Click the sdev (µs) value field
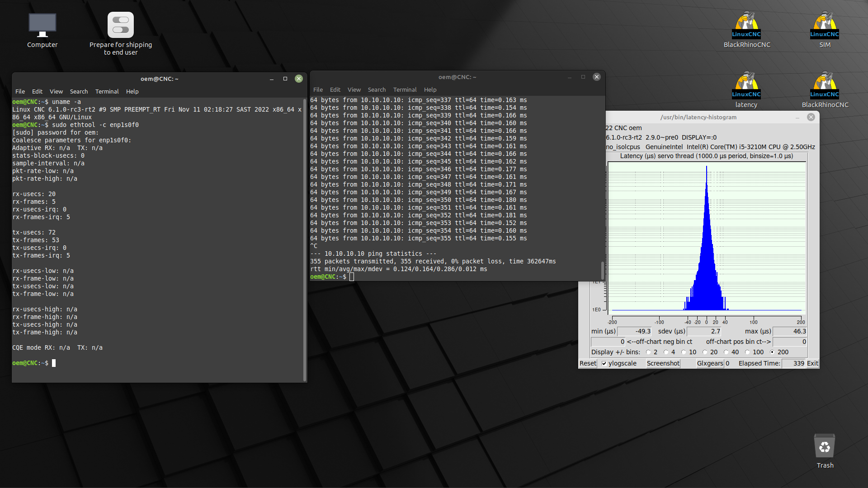 (704, 331)
